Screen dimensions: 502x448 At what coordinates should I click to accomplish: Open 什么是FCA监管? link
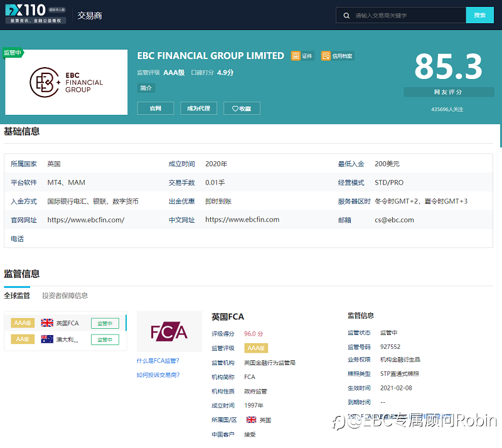coord(158,361)
